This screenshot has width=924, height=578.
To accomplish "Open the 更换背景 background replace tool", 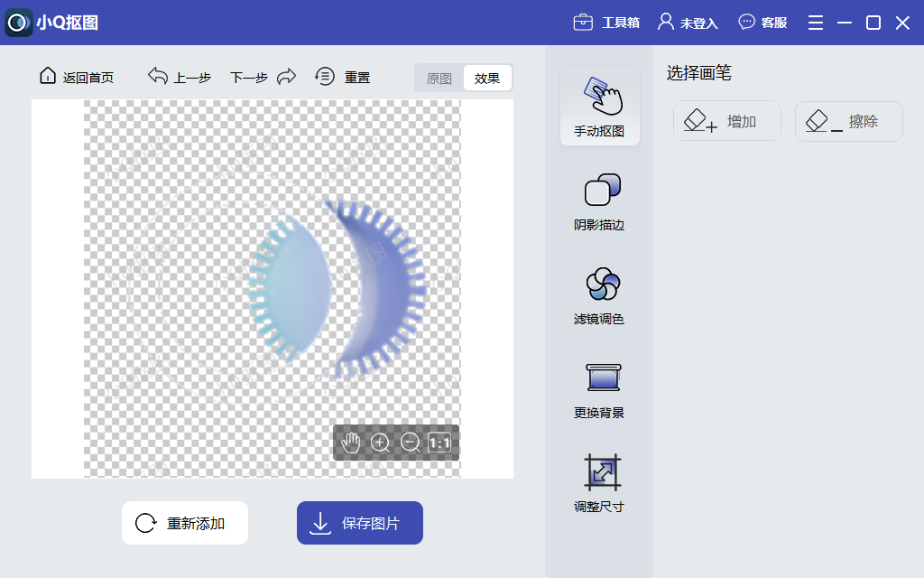I will click(x=600, y=388).
